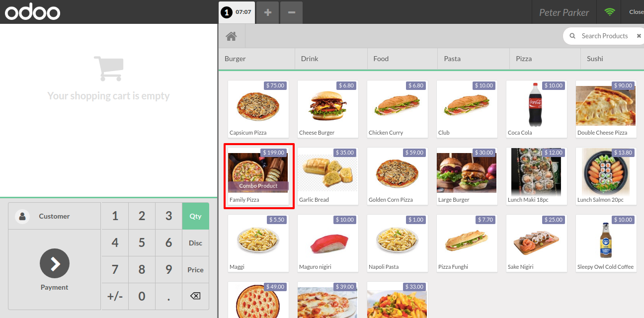Screen dimensions: 644x318
Task: Clear the product search with x icon
Action: coord(639,36)
